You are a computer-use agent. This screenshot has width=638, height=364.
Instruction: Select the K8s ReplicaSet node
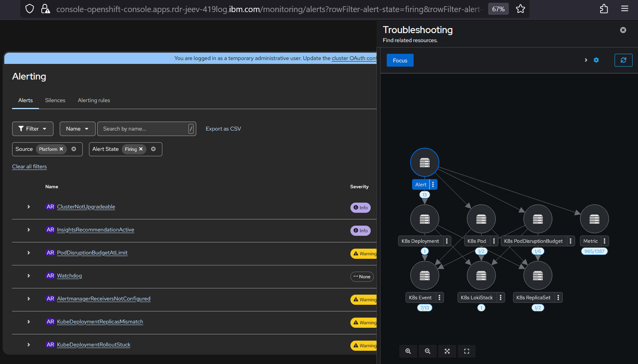pyautogui.click(x=538, y=276)
